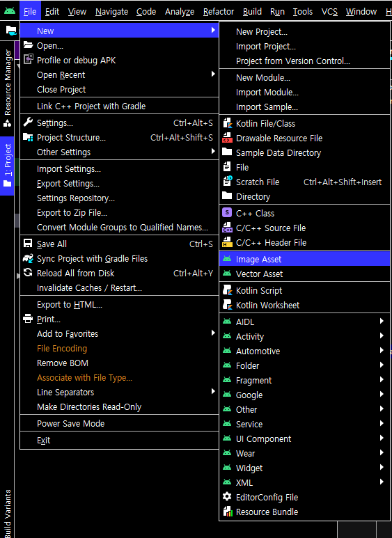
Task: Click the Kotlin File/Class icon
Action: [227, 122]
